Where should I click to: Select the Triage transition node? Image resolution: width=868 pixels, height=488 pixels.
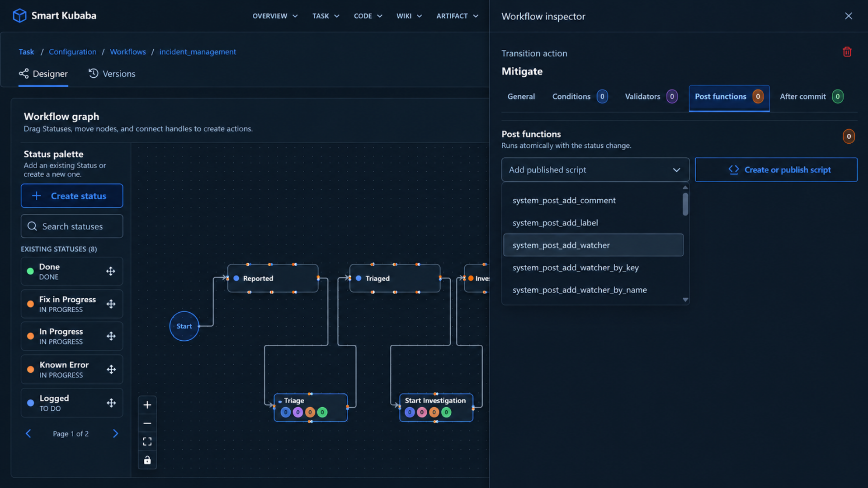click(x=311, y=408)
